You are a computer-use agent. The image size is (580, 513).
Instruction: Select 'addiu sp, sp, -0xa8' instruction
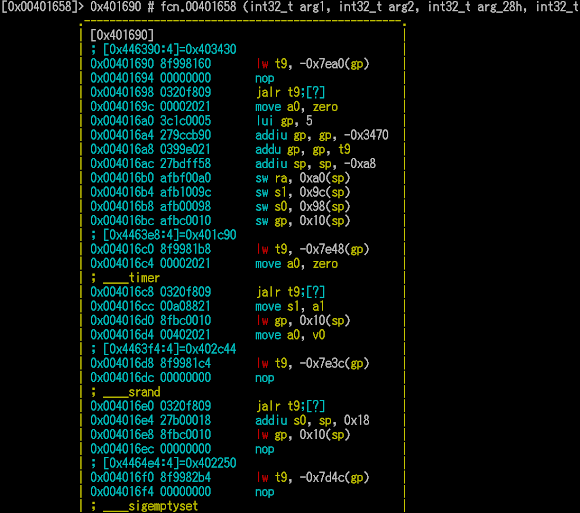pos(316,164)
